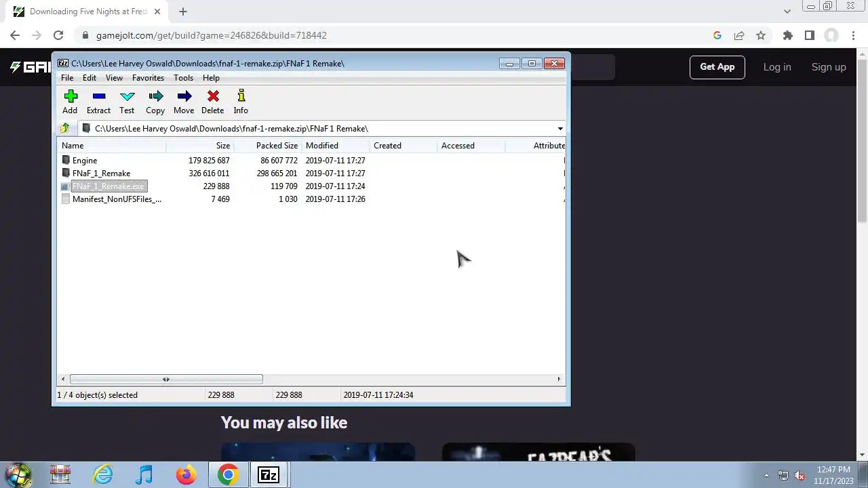Viewport: 868px width, 488px height.
Task: Sort by Modified column header
Action: click(x=336, y=146)
